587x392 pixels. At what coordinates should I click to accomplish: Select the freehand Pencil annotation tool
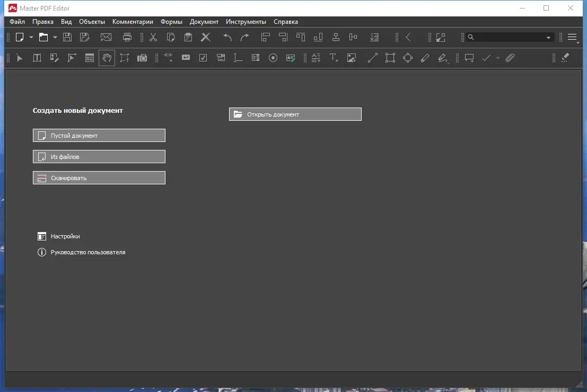pyautogui.click(x=425, y=58)
